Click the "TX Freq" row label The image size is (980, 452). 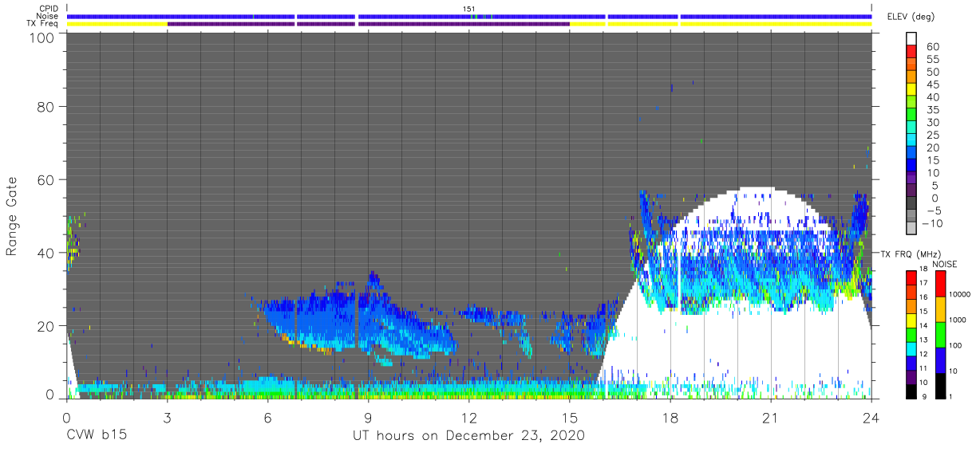pyautogui.click(x=43, y=23)
